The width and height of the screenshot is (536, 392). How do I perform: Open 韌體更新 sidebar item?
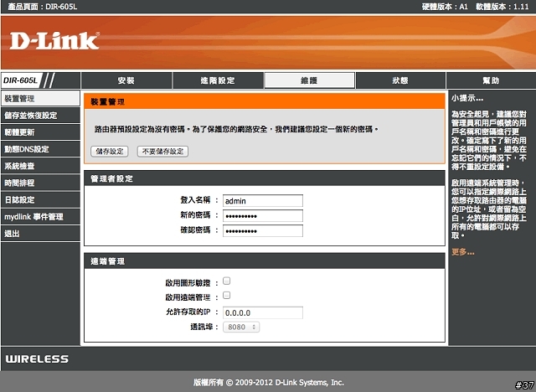[x=40, y=132]
